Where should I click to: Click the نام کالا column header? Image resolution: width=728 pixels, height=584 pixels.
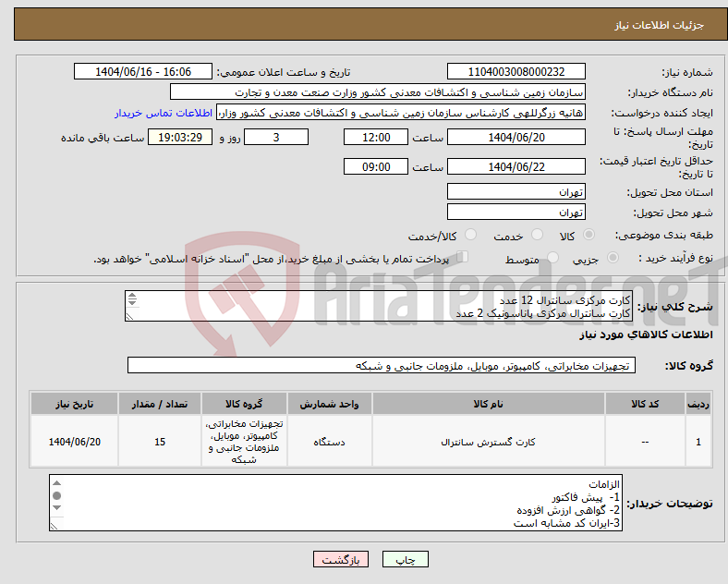tap(488, 404)
